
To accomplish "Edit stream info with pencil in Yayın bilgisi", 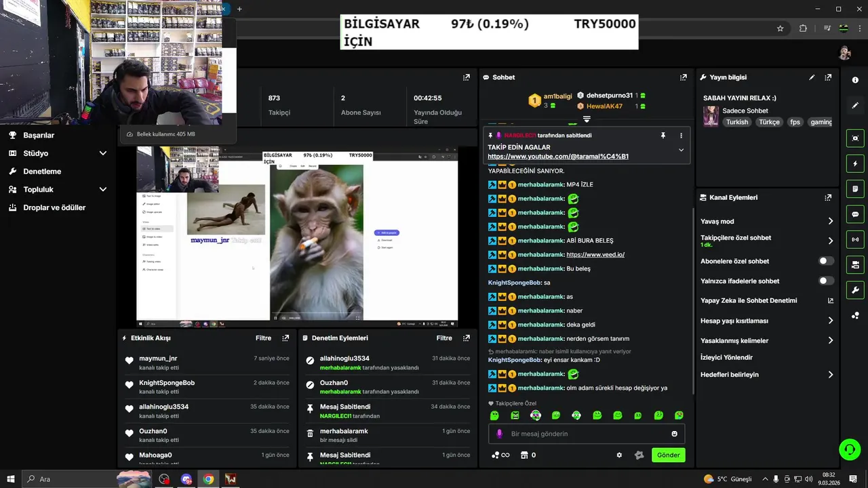I will [x=812, y=77].
